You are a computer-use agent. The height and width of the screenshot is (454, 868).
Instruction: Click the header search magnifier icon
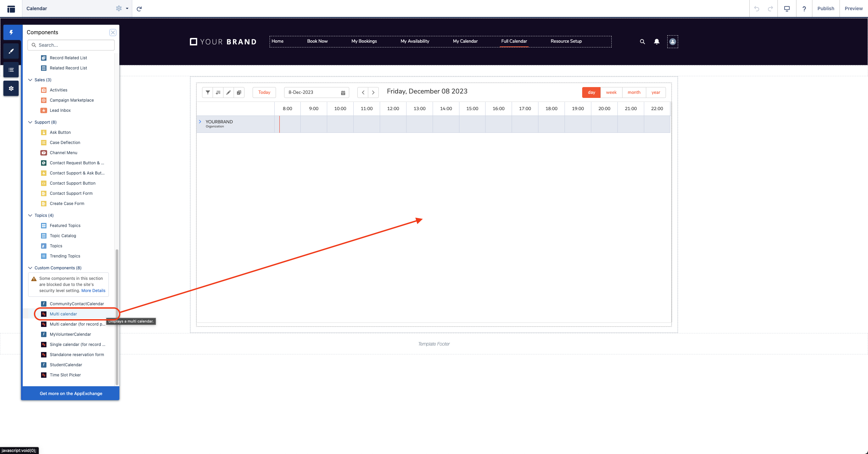[642, 41]
